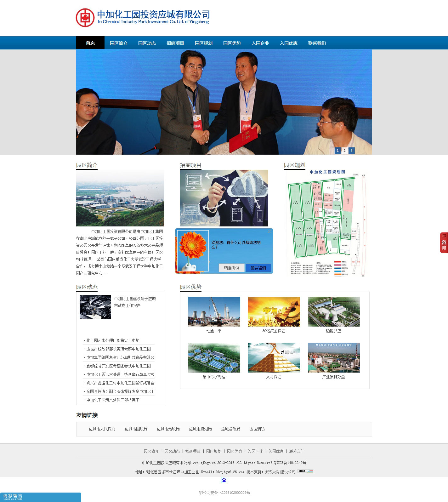
Task: Open the car engine news thumbnail
Action: pos(95,307)
